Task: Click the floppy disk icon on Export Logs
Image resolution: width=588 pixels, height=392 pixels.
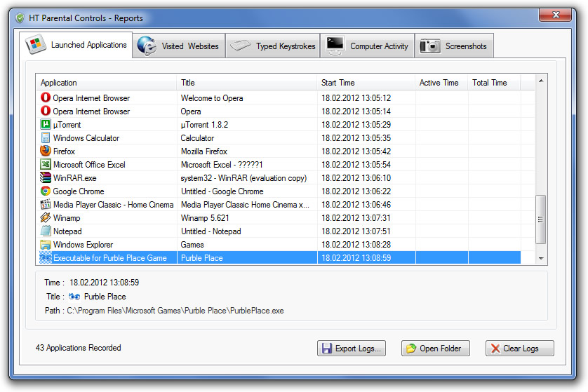Action: click(326, 348)
